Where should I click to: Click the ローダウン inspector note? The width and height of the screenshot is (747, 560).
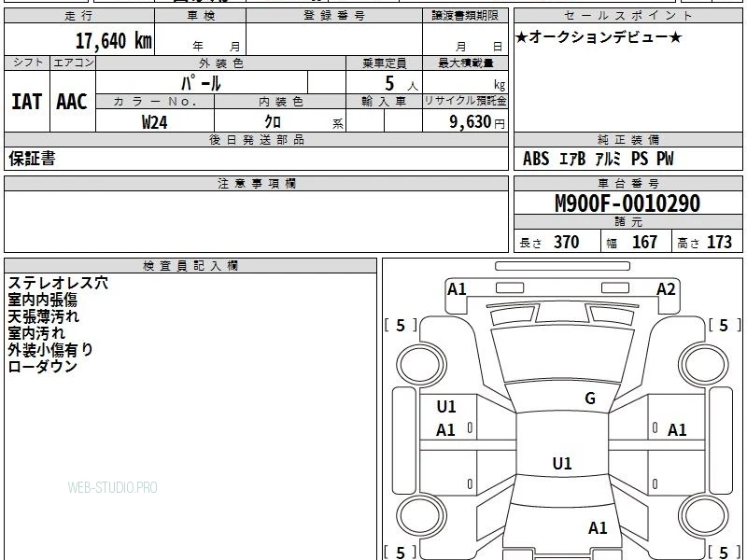42,367
